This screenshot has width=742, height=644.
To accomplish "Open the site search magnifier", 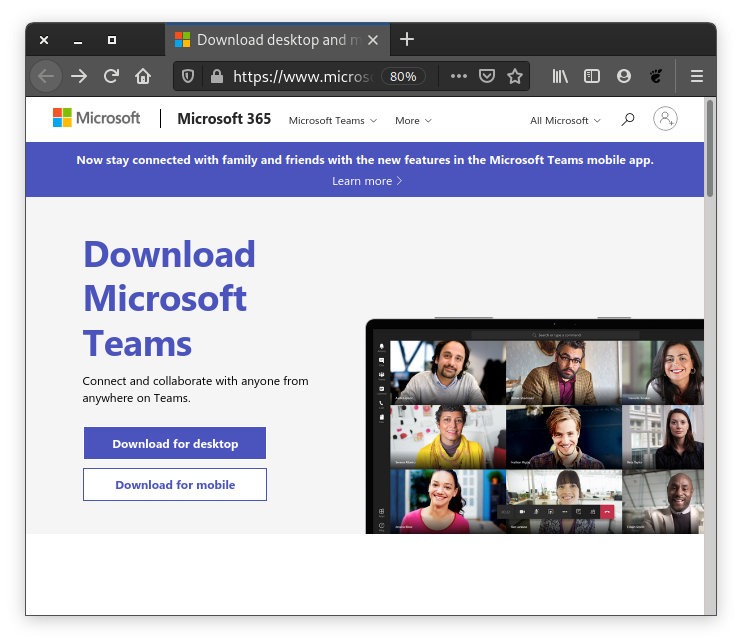I will pyautogui.click(x=627, y=119).
